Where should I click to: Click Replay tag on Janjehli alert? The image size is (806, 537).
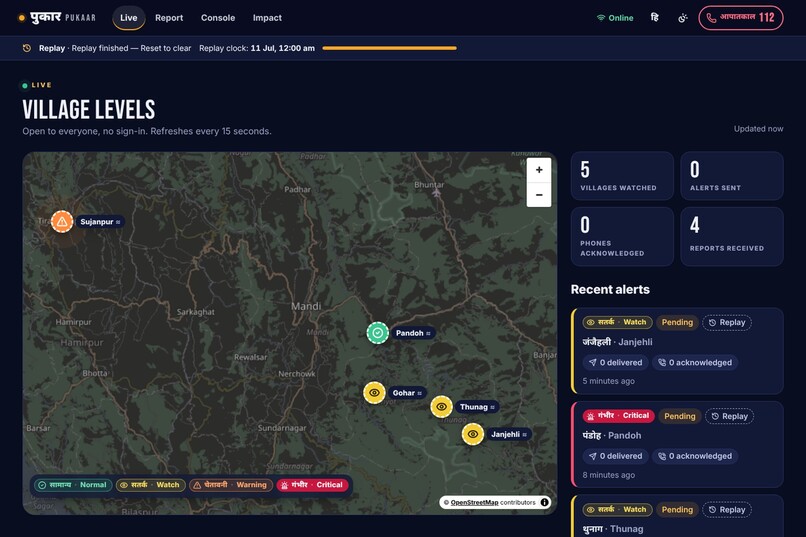(727, 322)
